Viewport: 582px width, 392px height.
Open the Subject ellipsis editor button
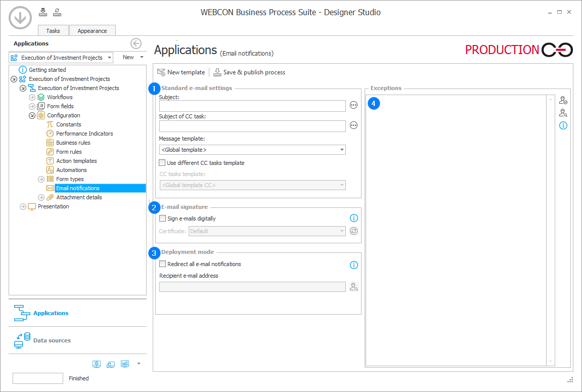click(x=354, y=105)
